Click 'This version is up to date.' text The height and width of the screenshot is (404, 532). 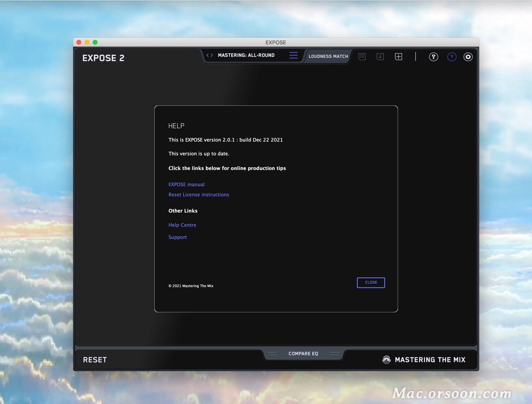199,154
